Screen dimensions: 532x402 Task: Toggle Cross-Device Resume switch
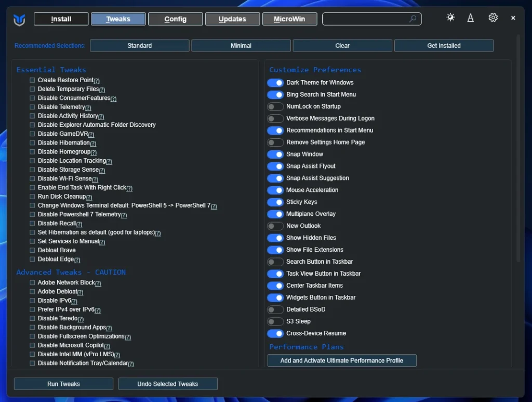(x=275, y=333)
